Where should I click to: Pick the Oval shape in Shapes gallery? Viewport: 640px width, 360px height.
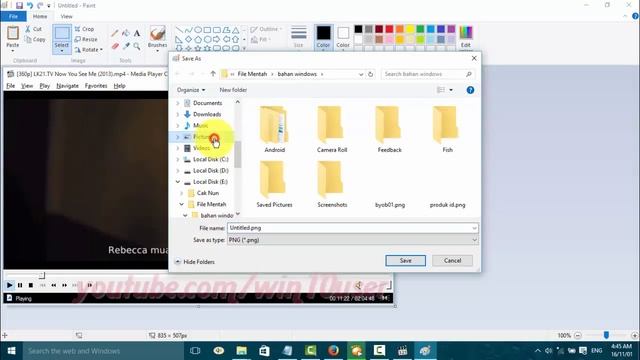pyautogui.click(x=198, y=30)
